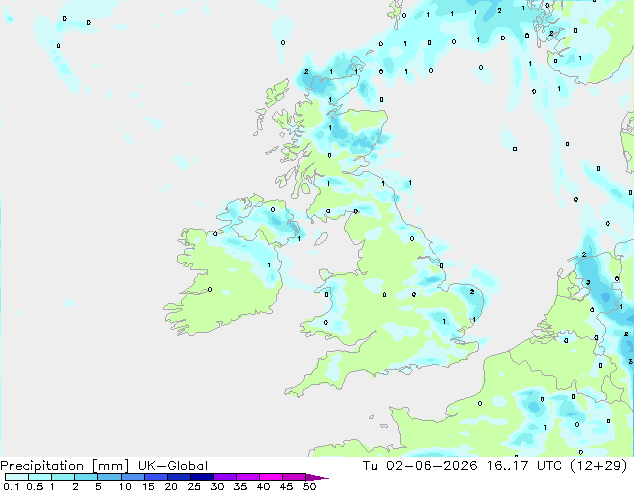Click the "20" legend scale label
Image resolution: width=634 pixels, height=490 pixels.
click(x=171, y=486)
